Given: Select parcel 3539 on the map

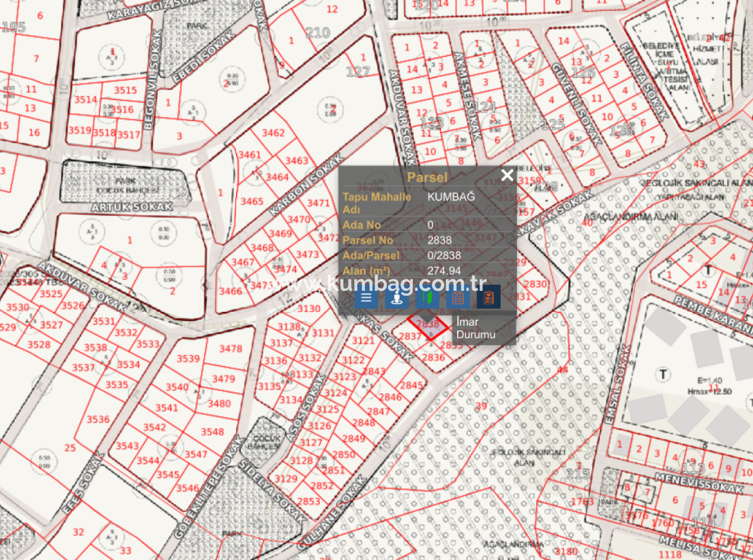Looking at the screenshot, I should [188, 359].
